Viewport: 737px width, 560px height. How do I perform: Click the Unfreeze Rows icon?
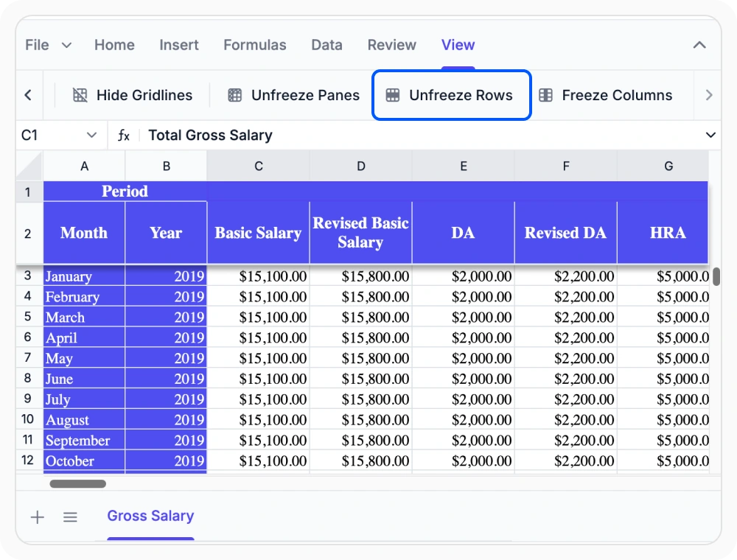(x=393, y=95)
